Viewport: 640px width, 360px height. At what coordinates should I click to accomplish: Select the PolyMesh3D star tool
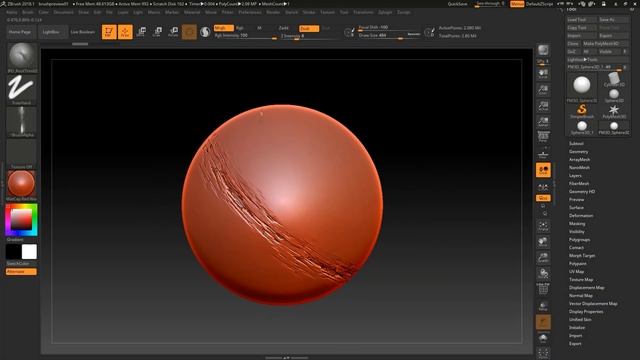coord(613,111)
